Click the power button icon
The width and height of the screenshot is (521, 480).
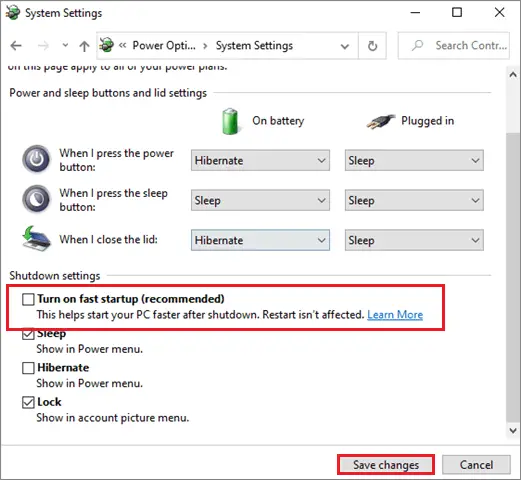pyautogui.click(x=36, y=159)
